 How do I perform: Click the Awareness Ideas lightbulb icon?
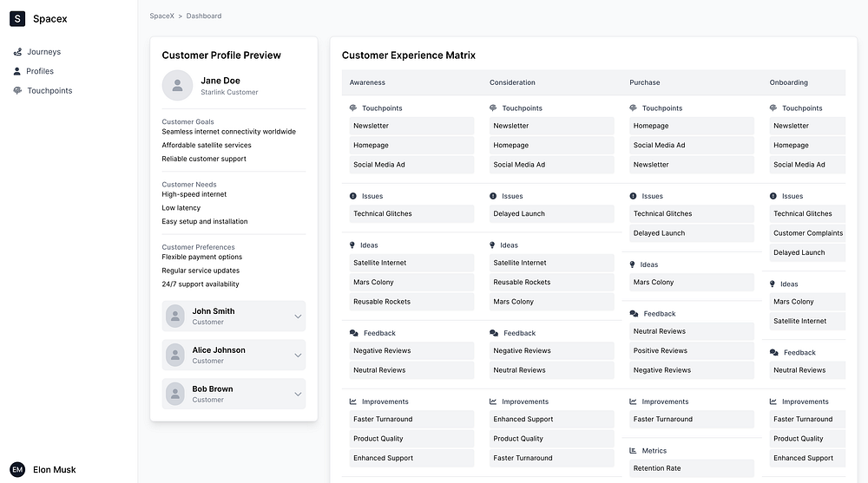[352, 245]
